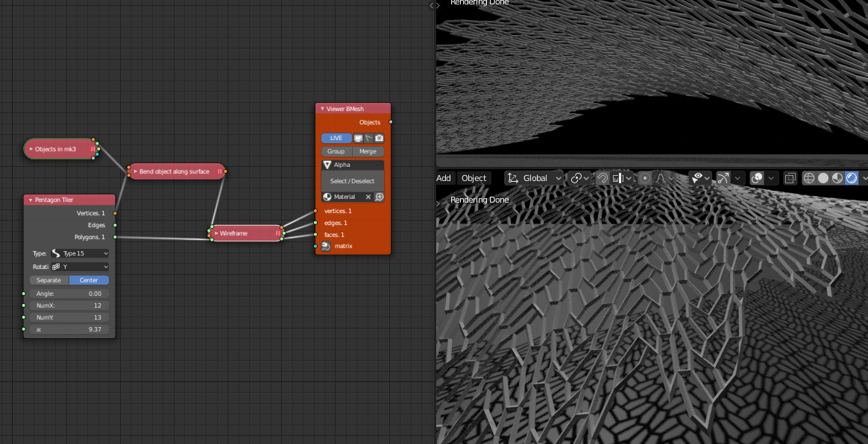Open the Object menu in viewport
The height and width of the screenshot is (444, 868).
474,178
